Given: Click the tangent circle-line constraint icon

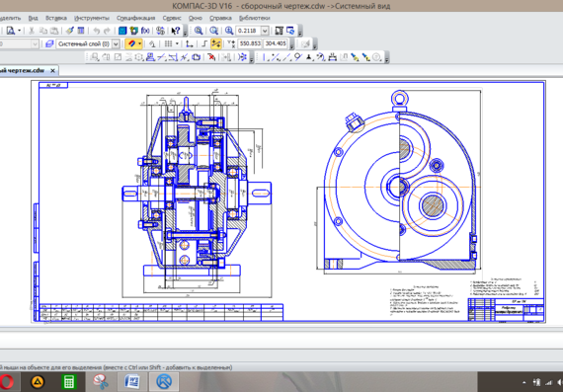Looking at the screenshot, I should (x=297, y=57).
